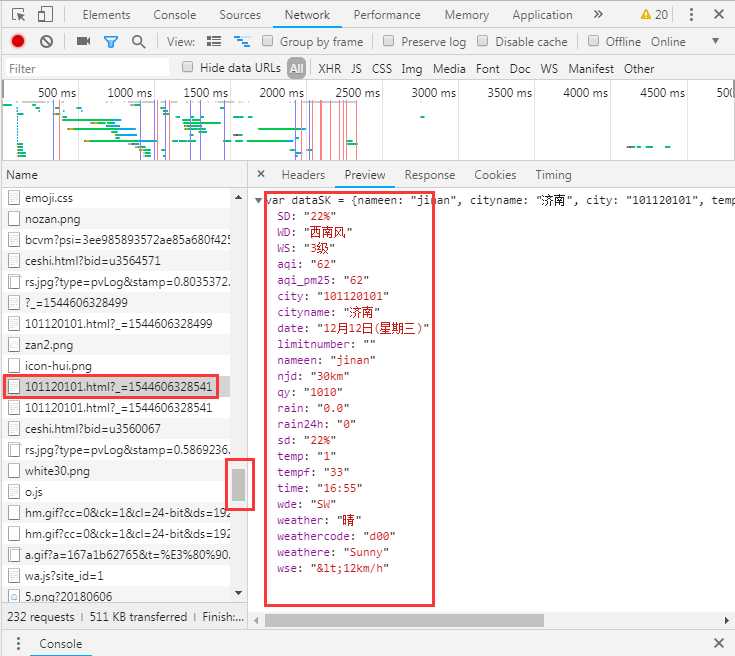Filter requests by WS type

click(x=549, y=69)
